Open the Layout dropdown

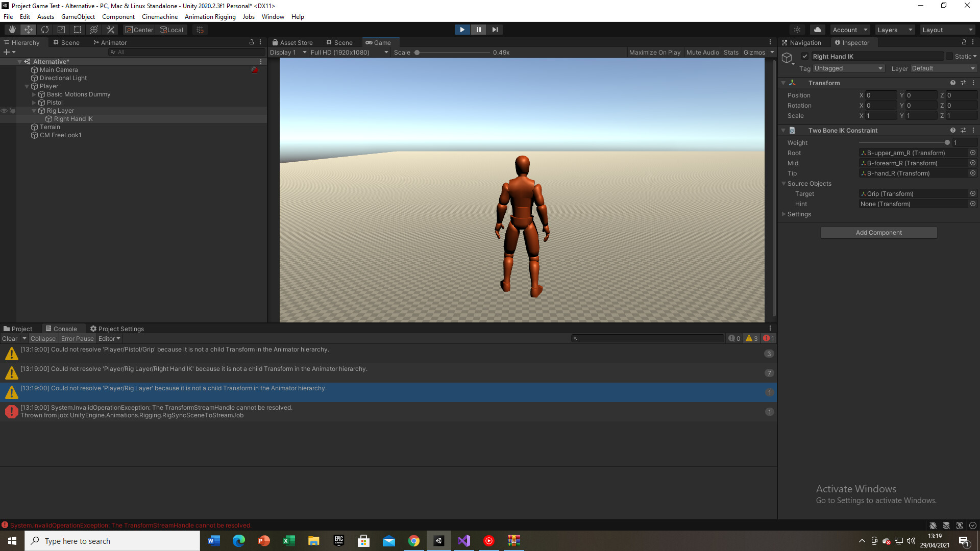click(x=947, y=29)
